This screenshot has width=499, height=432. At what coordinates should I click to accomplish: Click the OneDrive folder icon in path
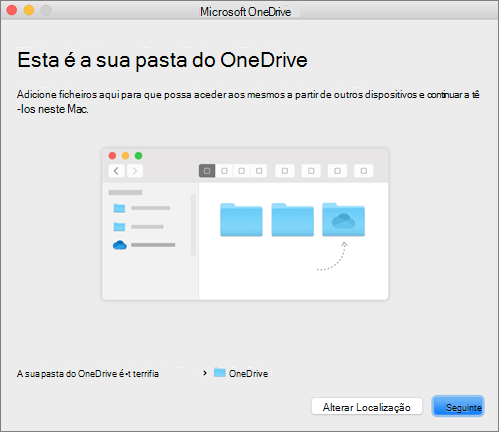220,372
